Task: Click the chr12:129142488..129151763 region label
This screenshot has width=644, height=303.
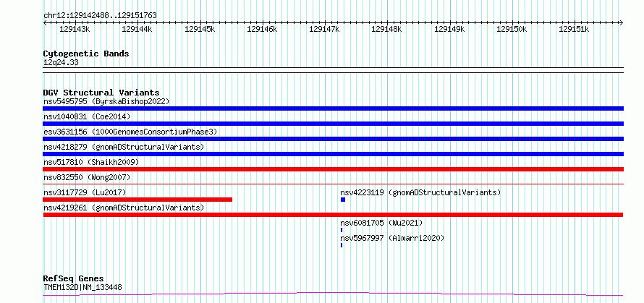Action: 100,15
